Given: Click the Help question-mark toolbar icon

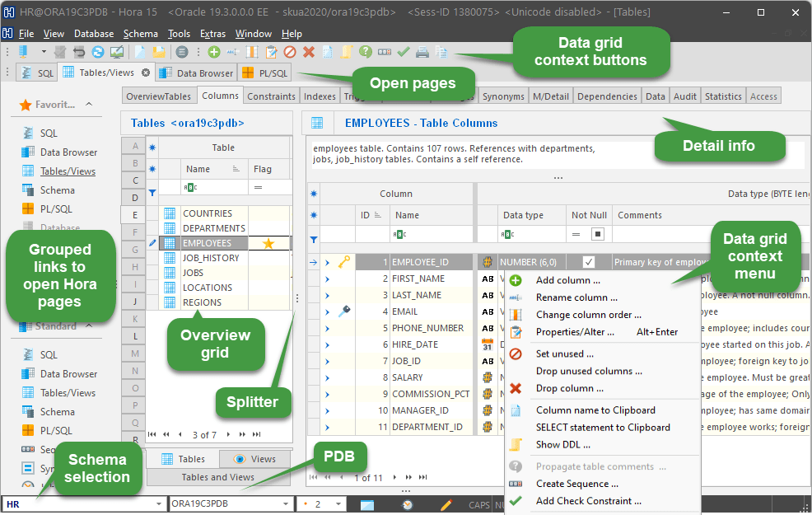Looking at the screenshot, I should coord(366,51).
